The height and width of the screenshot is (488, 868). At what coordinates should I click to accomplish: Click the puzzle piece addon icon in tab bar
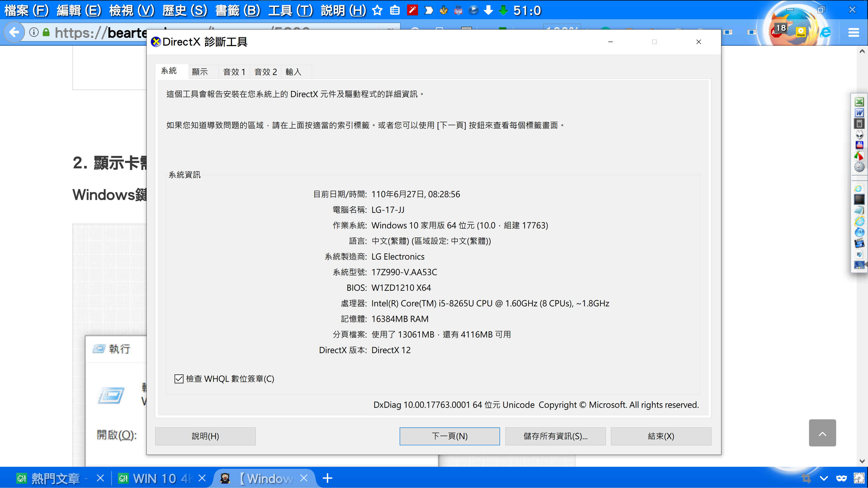[859, 478]
